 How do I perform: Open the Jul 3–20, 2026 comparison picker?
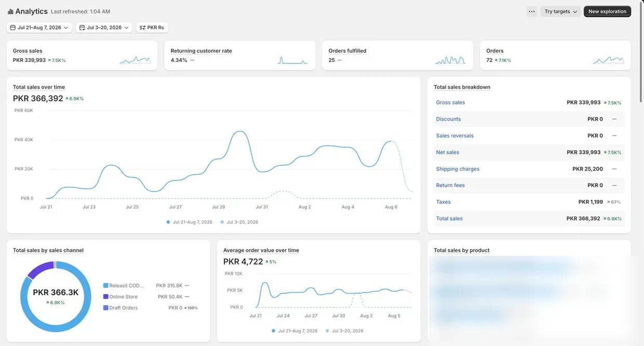pos(104,28)
